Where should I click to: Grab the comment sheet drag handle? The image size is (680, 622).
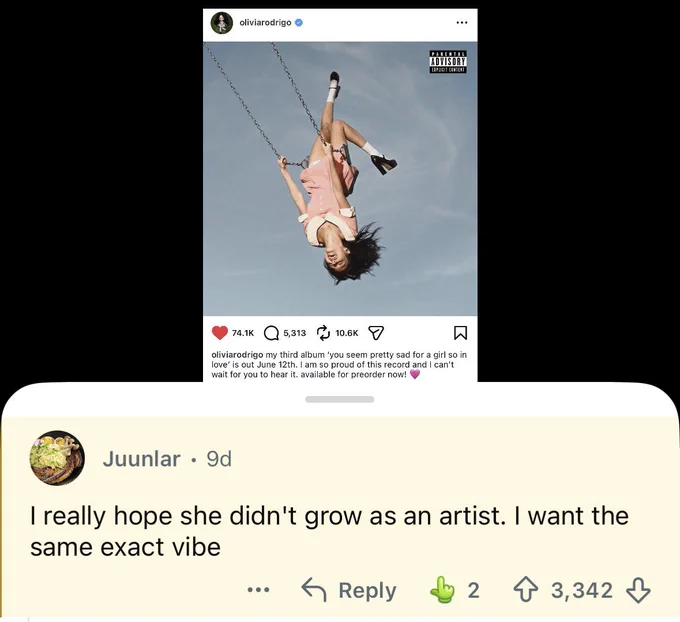[x=340, y=399]
